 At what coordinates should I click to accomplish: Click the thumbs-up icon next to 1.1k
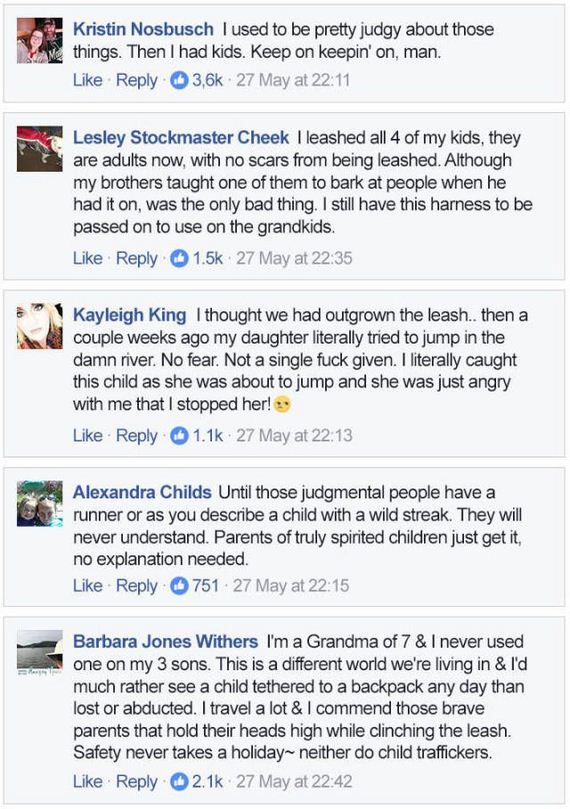coord(179,435)
